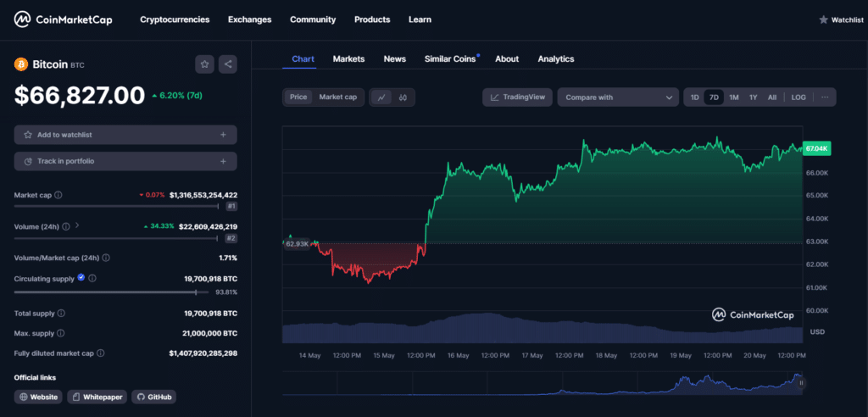Click the orange Bitcoin coin icon

point(21,64)
